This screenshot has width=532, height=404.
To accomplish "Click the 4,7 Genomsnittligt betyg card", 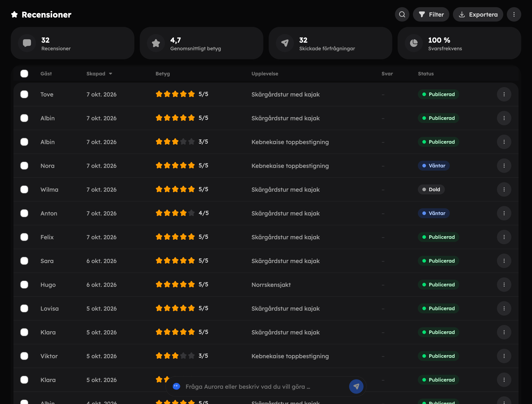I will pyautogui.click(x=202, y=43).
